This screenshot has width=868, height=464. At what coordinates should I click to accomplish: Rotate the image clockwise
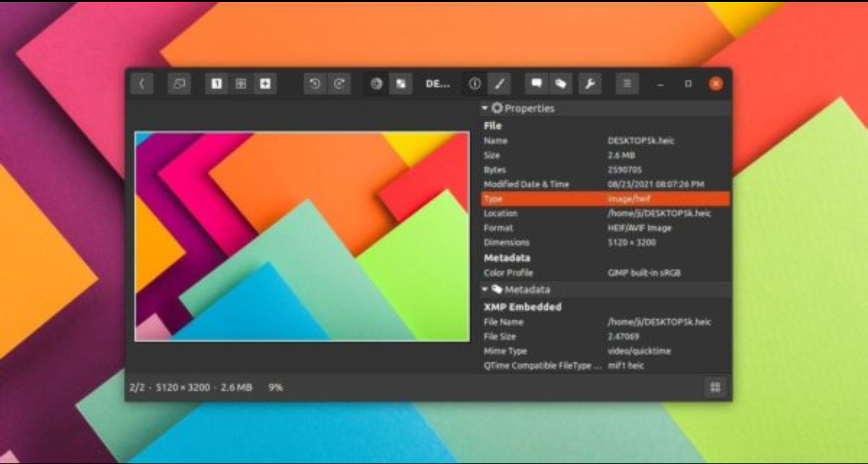[339, 83]
